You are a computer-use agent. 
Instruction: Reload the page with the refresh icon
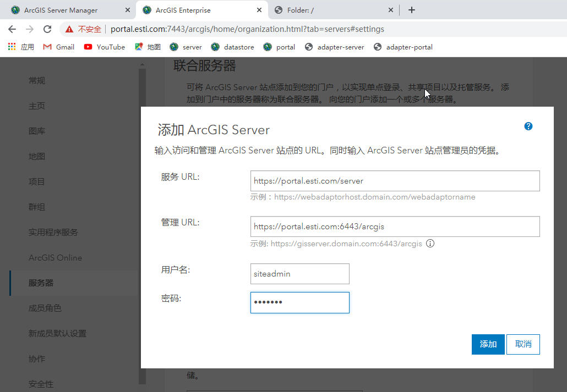click(x=47, y=29)
